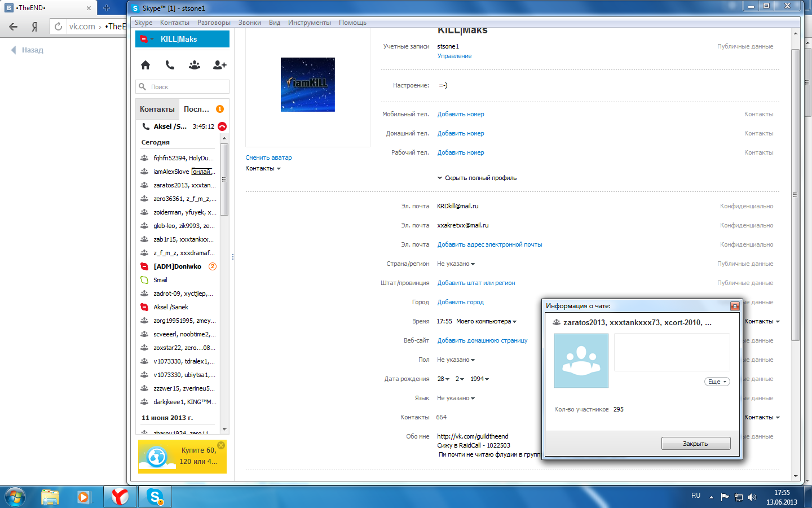Image resolution: width=812 pixels, height=508 pixels.
Task: Open language 'Не указано' dropdown
Action: pyautogui.click(x=456, y=398)
